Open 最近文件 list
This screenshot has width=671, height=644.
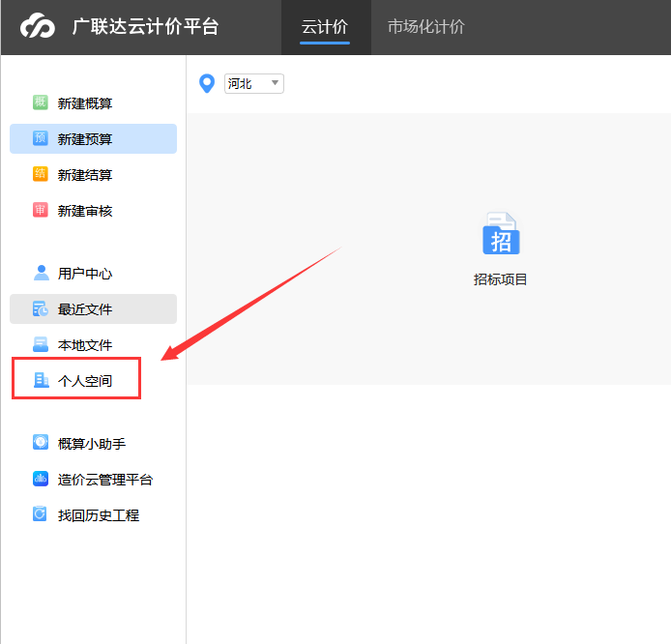93,309
